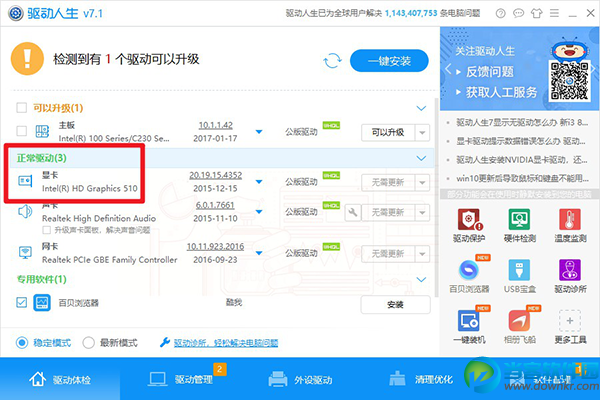Click the 百贝浏览器 software icon in list
The height and width of the screenshot is (400, 600).
[x=42, y=303]
